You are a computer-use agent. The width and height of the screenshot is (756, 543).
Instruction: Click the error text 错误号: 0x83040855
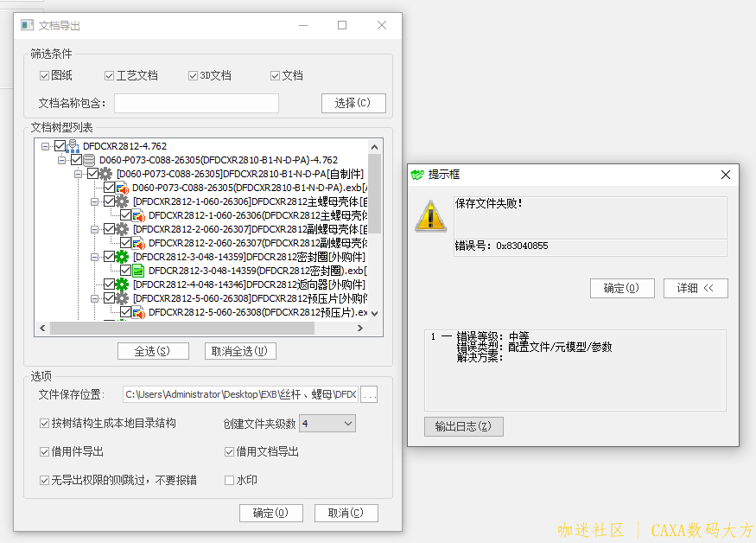pos(501,246)
